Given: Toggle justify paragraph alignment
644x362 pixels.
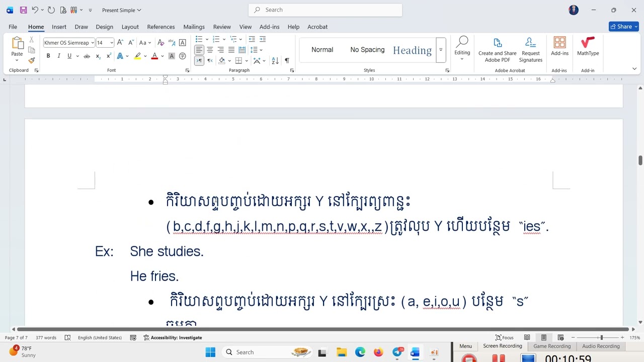Looking at the screenshot, I should click(x=231, y=50).
